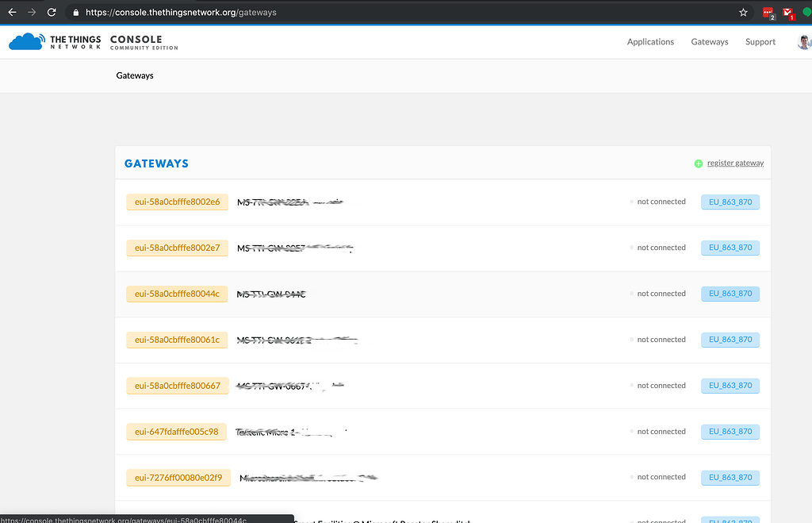Click the register gateway link

pyautogui.click(x=735, y=163)
